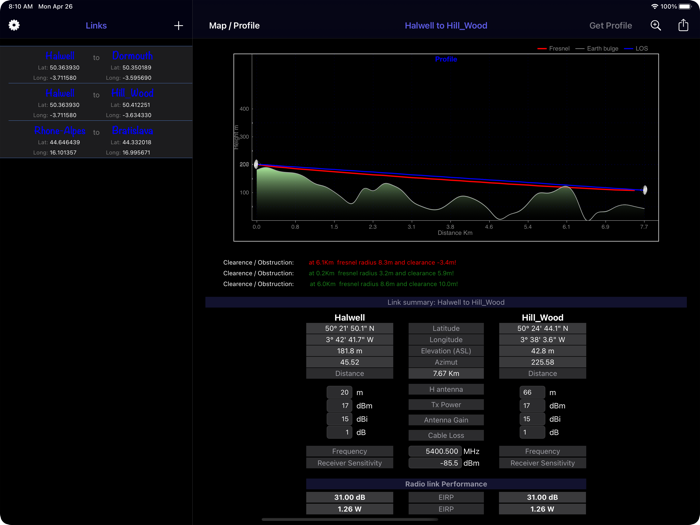The width and height of the screenshot is (700, 525).
Task: Edit Hill_Wood antenna gain 15 dBi
Action: pyautogui.click(x=532, y=419)
